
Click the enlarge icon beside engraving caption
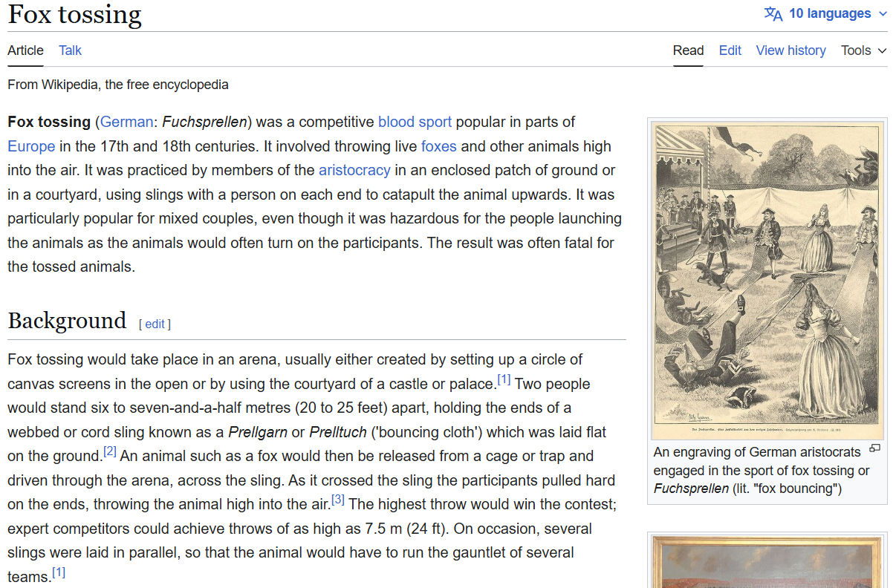874,448
